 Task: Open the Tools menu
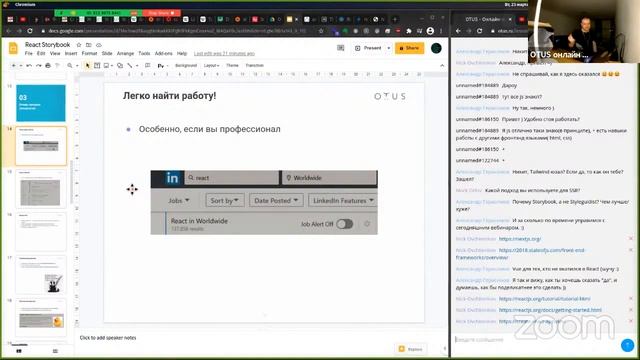coord(144,53)
